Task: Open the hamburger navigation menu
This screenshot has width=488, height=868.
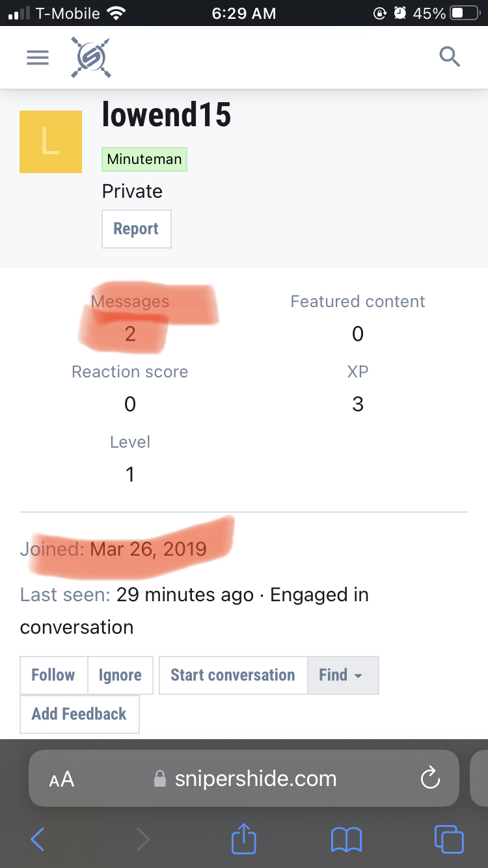Action: click(x=38, y=58)
